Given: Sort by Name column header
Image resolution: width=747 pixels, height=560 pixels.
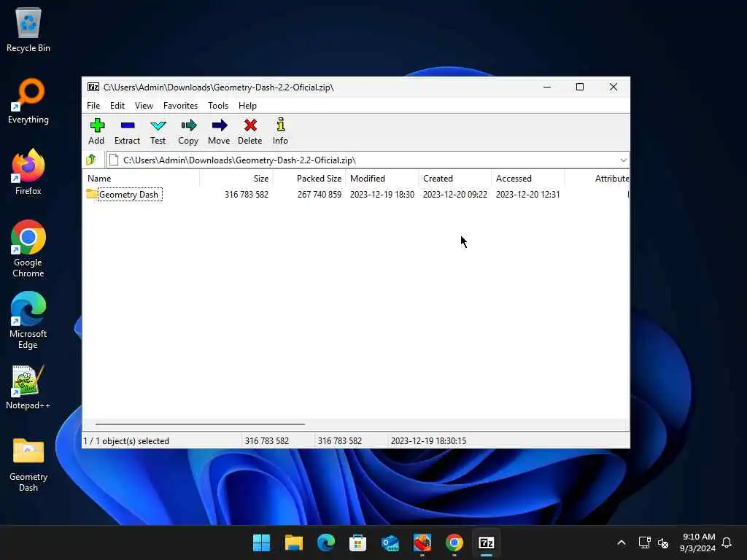Looking at the screenshot, I should pyautogui.click(x=142, y=179).
